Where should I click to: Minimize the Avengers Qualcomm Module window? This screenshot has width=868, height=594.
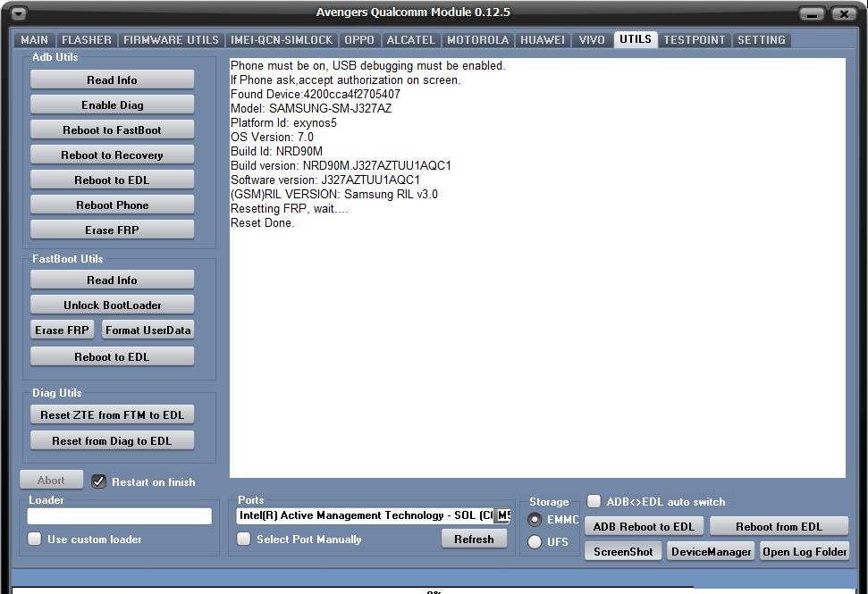(812, 13)
